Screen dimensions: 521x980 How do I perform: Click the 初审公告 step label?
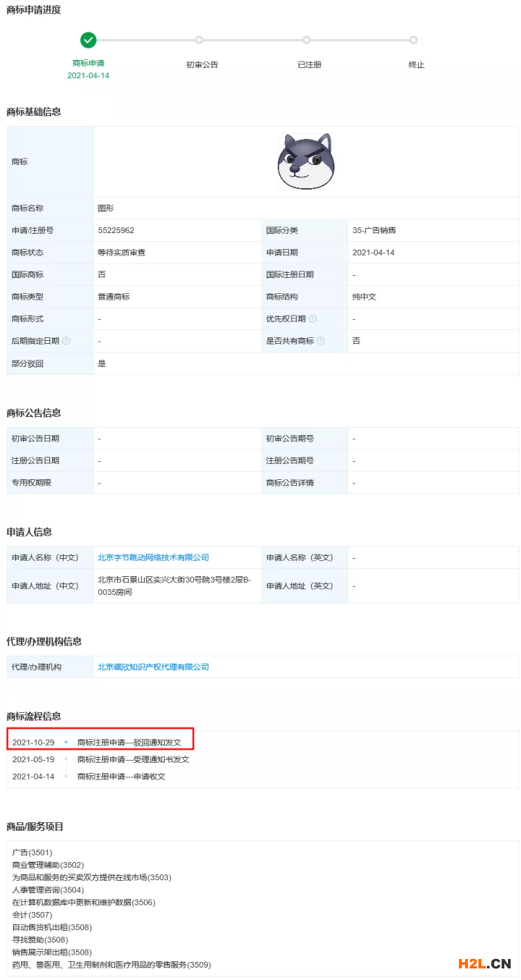pyautogui.click(x=202, y=65)
